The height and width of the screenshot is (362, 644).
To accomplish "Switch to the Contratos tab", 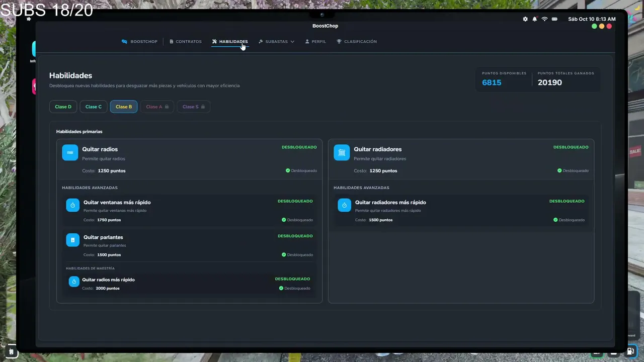I will click(186, 42).
